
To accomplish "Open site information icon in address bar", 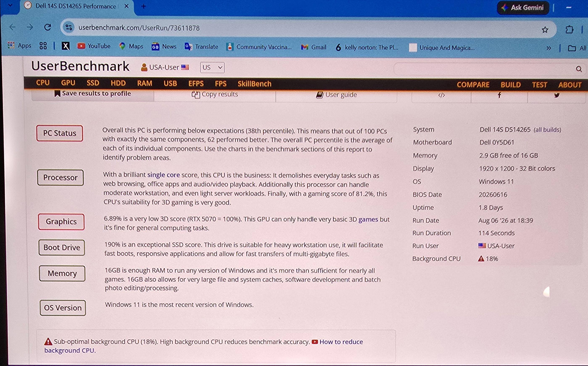I will click(69, 27).
